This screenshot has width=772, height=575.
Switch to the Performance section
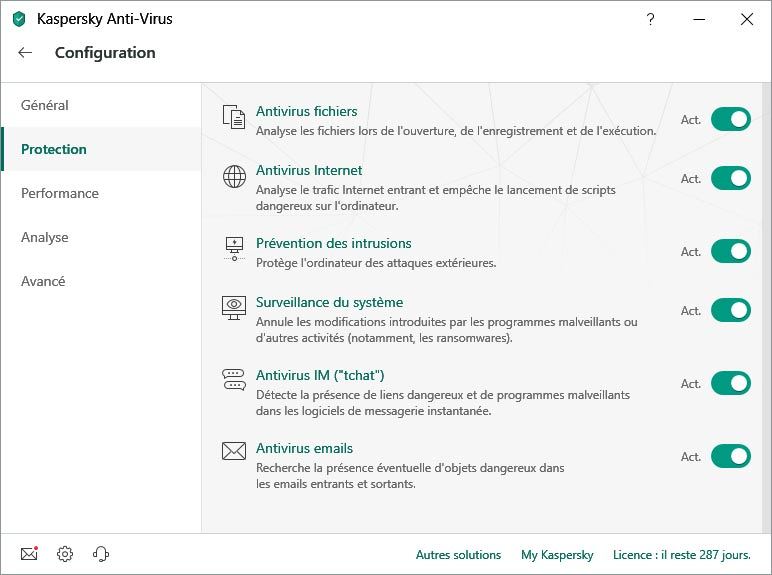click(101, 193)
